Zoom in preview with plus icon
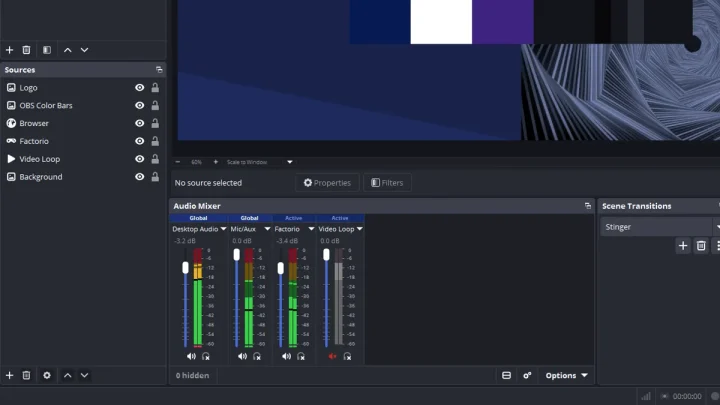This screenshot has height=405, width=720. click(x=215, y=162)
